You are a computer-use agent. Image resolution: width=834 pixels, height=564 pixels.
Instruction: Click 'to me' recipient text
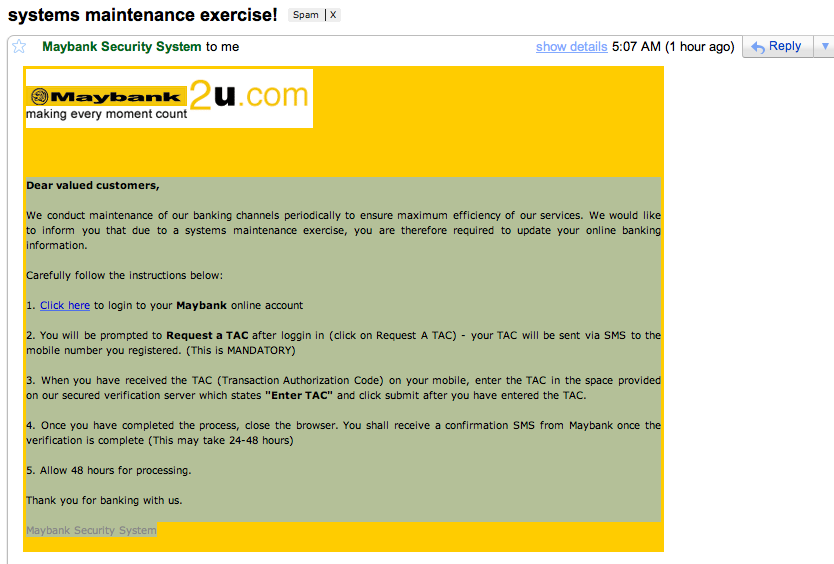(222, 47)
